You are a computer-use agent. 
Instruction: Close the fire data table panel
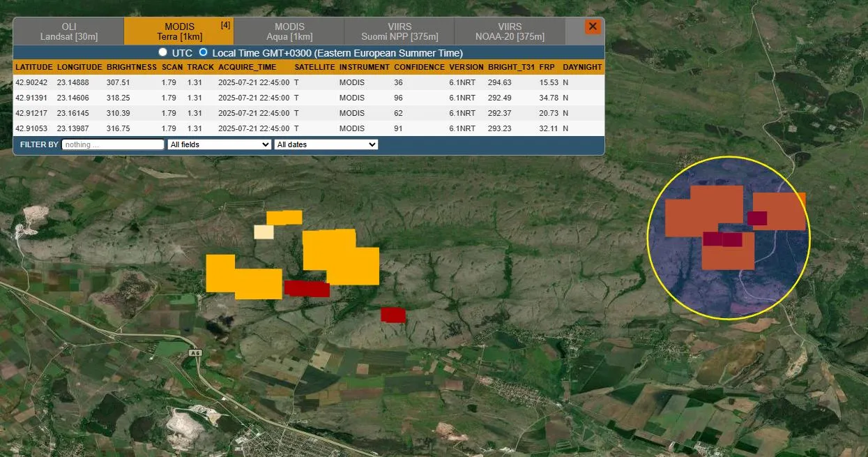tap(593, 27)
